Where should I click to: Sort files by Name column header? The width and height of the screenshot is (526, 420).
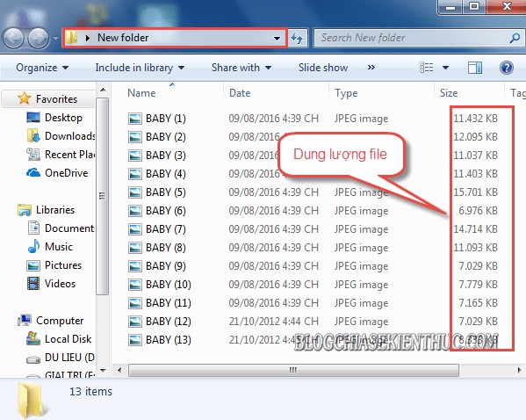(x=141, y=92)
